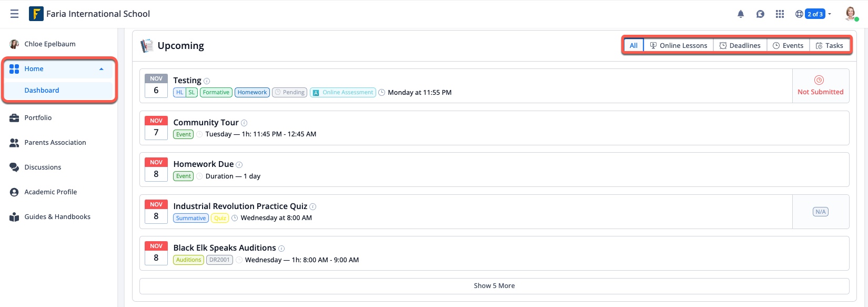The image size is (868, 307).
Task: Open the notifications bell
Action: tap(741, 14)
